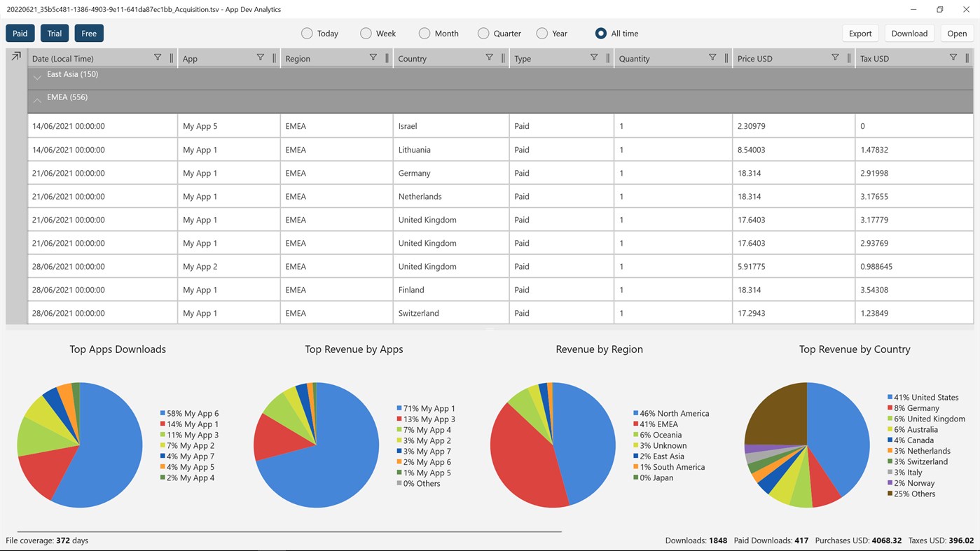Select the Quarter time range
The image size is (980, 551).
pyautogui.click(x=483, y=33)
